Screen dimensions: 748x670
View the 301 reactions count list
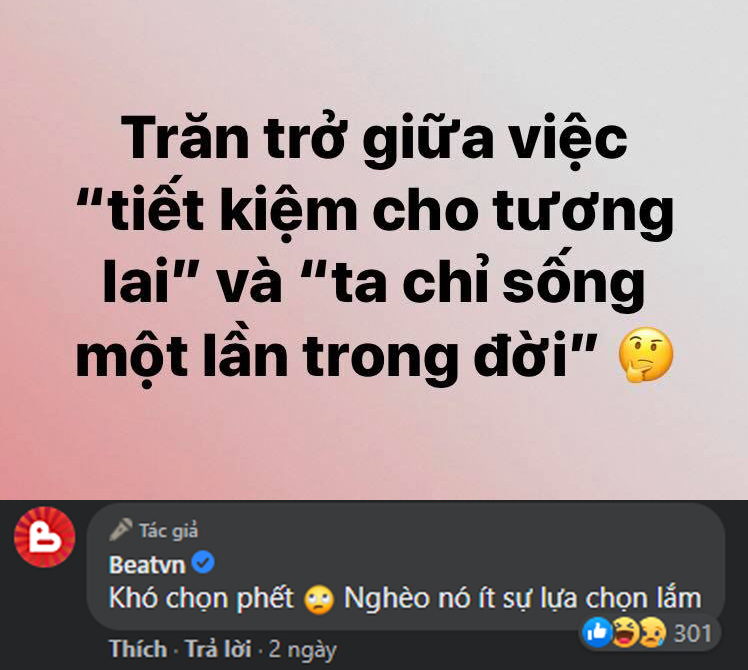coord(692,633)
